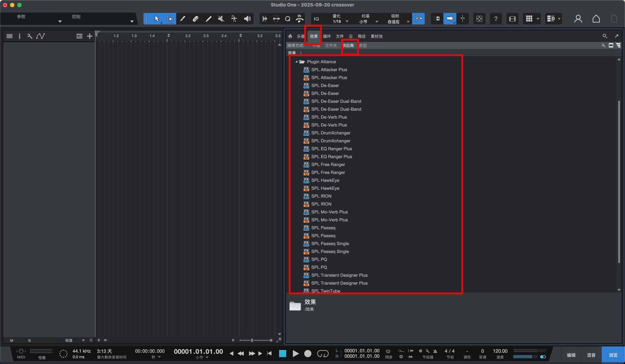Click the record button

coord(308,354)
